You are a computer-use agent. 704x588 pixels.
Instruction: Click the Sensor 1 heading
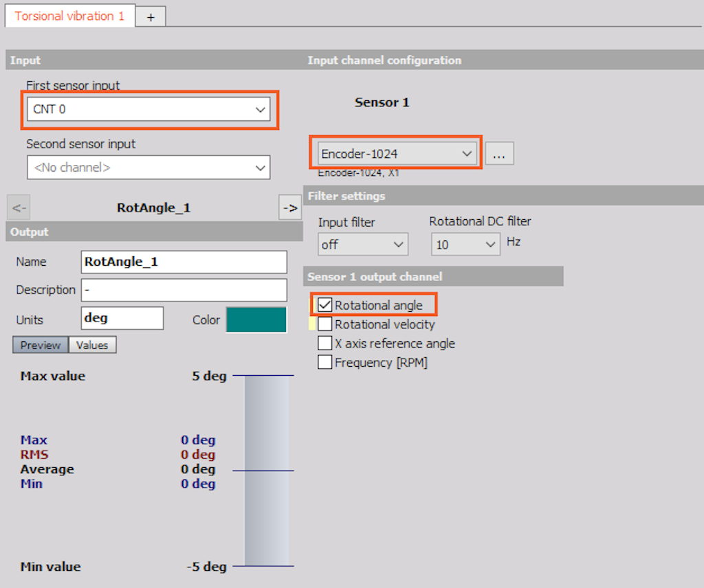coord(382,102)
